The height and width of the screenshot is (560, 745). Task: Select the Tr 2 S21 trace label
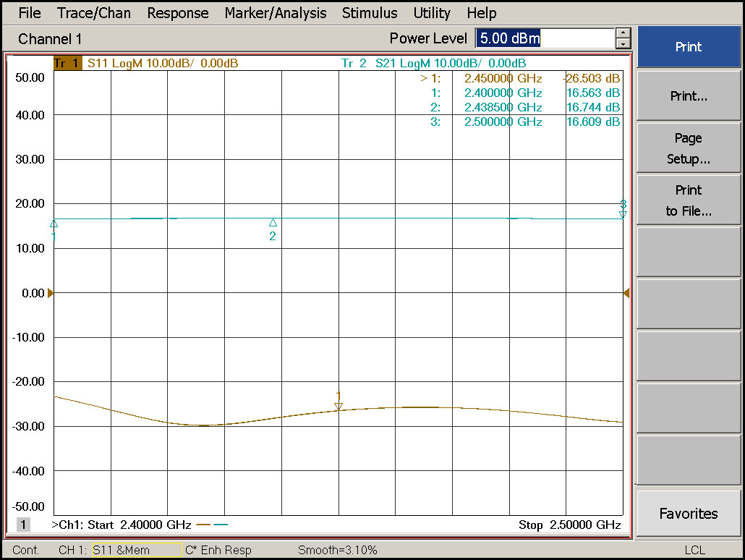[433, 63]
